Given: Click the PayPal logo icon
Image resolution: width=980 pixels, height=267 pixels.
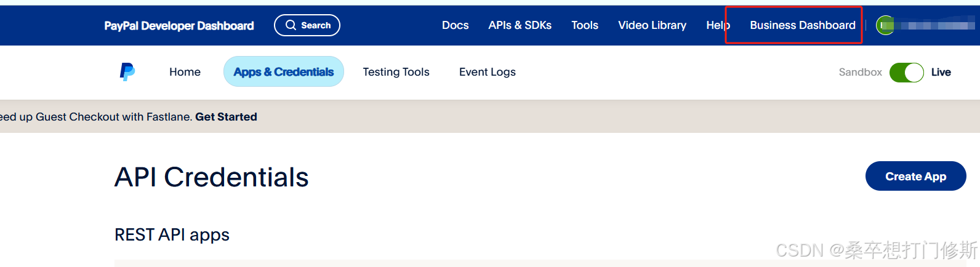Looking at the screenshot, I should tap(127, 72).
